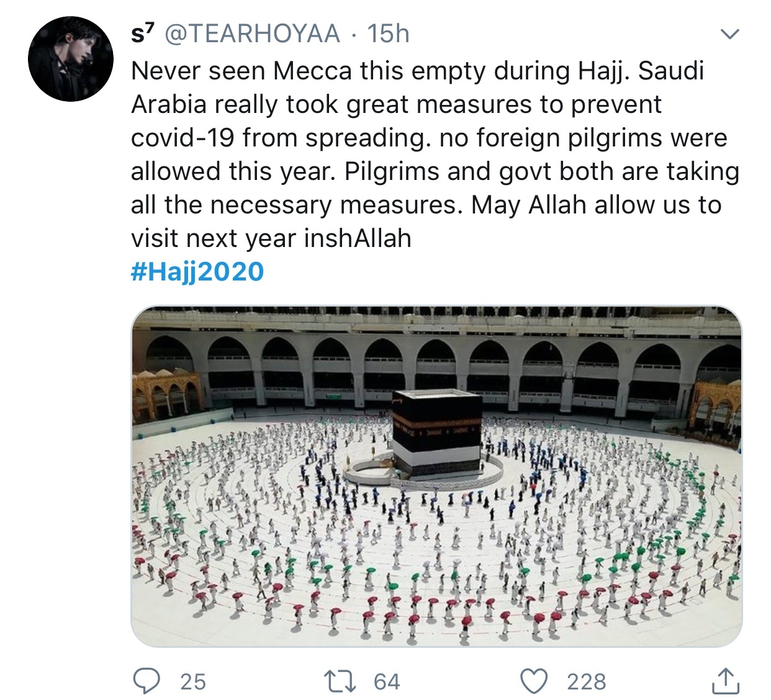Open the tweet author's profile picture
Screen dimensions: 771x700
click(x=71, y=59)
